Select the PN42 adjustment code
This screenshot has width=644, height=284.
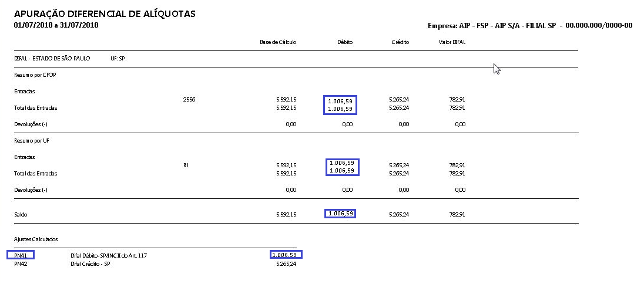tap(21, 264)
